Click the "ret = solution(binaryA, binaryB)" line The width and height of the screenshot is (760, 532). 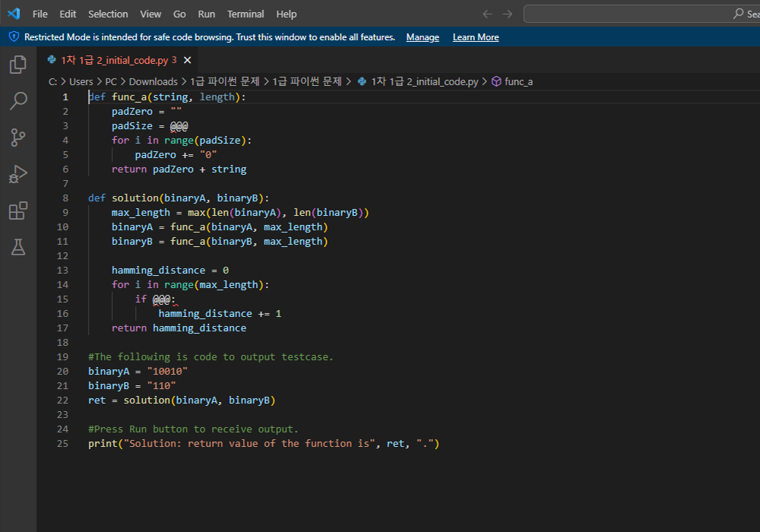[x=182, y=401]
